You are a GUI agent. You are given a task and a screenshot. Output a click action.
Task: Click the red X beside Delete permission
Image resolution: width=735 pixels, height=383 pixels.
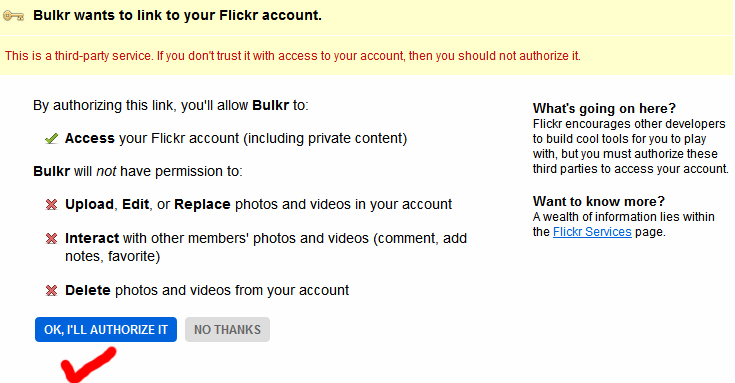[x=51, y=291]
